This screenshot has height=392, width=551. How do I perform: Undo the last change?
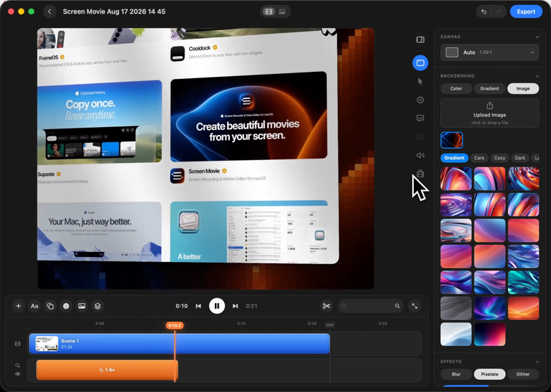484,11
